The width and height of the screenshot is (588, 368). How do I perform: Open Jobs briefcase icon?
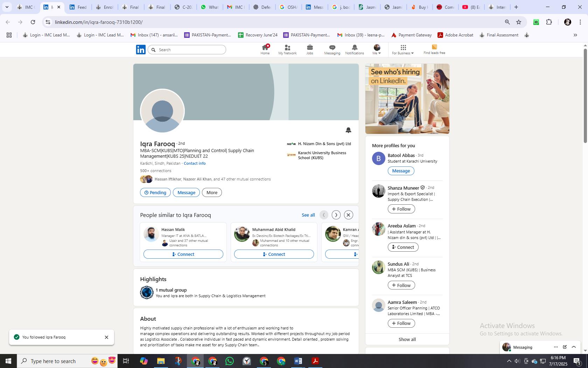click(310, 49)
